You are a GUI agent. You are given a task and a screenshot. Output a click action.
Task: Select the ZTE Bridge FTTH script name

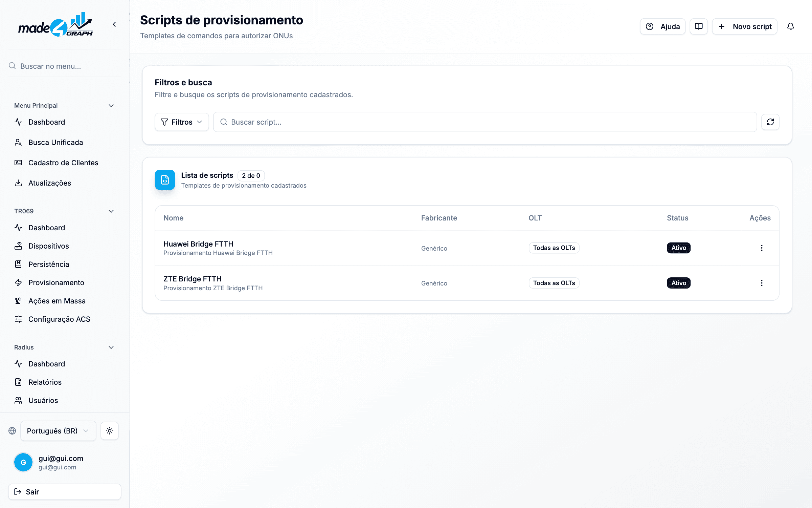pos(193,279)
